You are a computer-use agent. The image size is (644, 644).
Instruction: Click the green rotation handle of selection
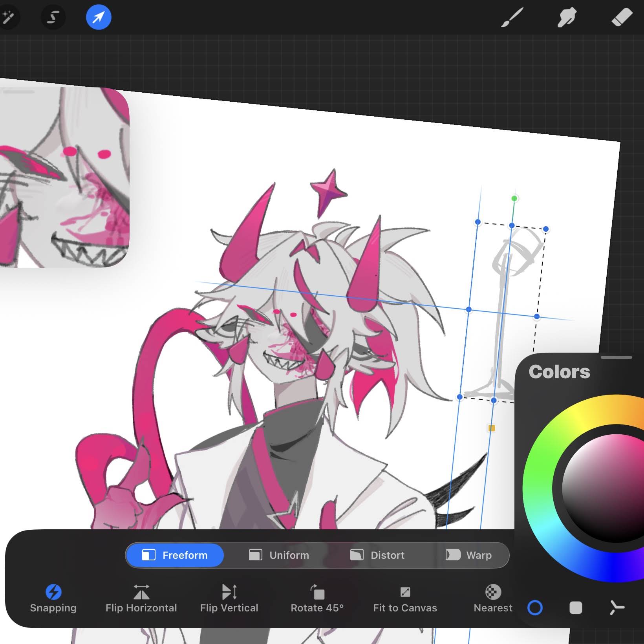coord(514,199)
